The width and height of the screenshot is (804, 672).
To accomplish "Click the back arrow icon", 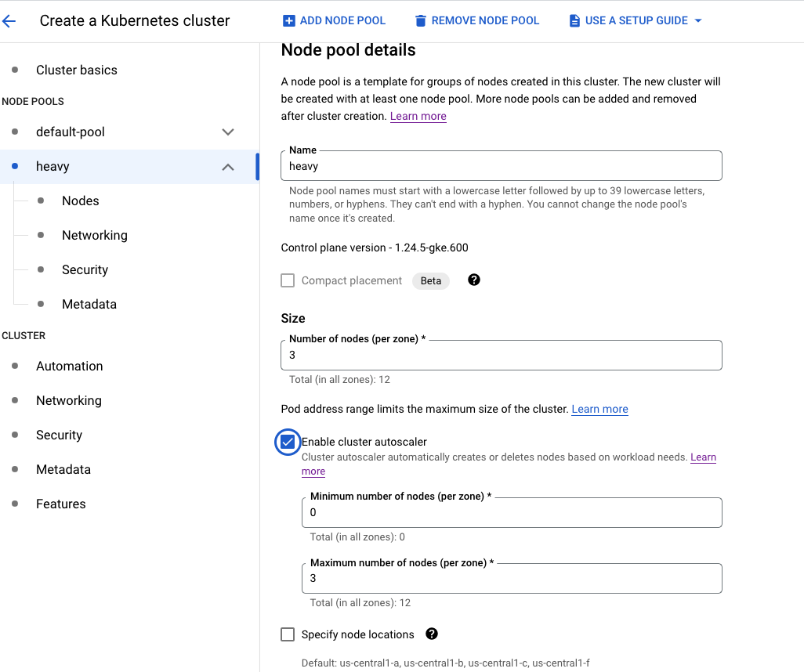I will (9, 21).
